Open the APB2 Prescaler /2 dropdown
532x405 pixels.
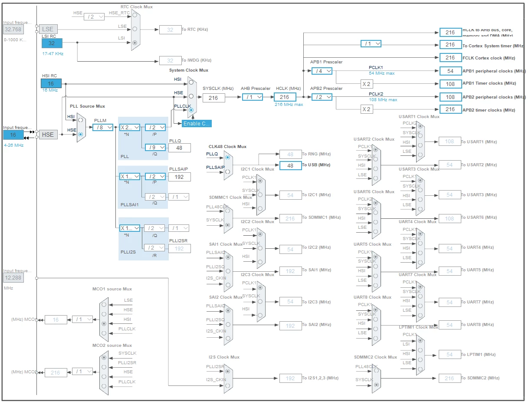322,97
